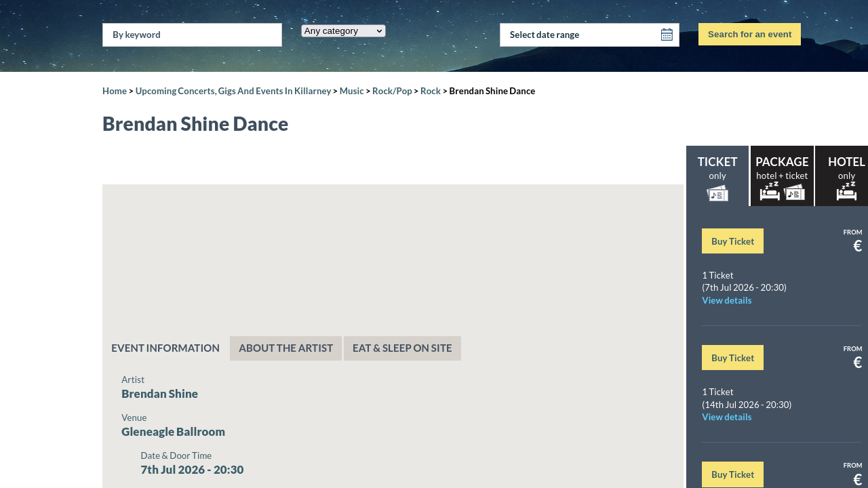Open Upcoming Concerts, Gigs And Events In Killarney link
Viewport: 868px width, 488px height.
coord(233,91)
